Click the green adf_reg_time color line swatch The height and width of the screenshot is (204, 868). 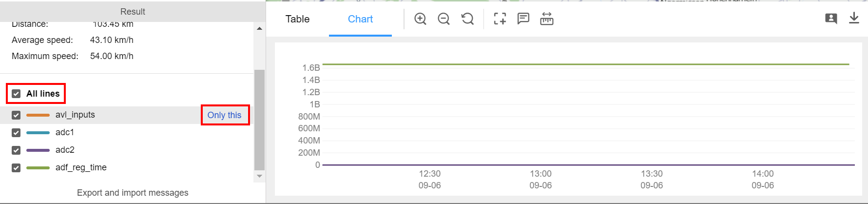click(x=38, y=168)
